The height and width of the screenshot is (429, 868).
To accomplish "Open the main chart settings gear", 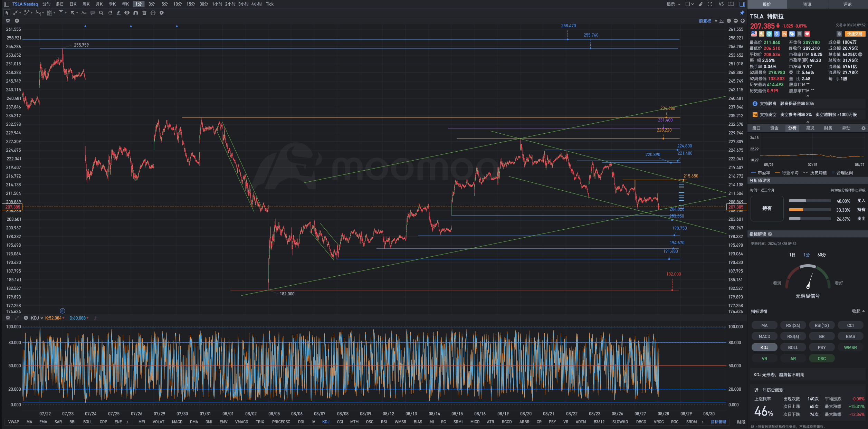I will (8, 21).
